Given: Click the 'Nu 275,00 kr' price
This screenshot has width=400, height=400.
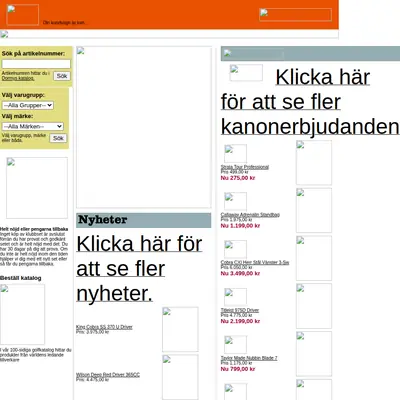Looking at the screenshot, I should pyautogui.click(x=238, y=178).
